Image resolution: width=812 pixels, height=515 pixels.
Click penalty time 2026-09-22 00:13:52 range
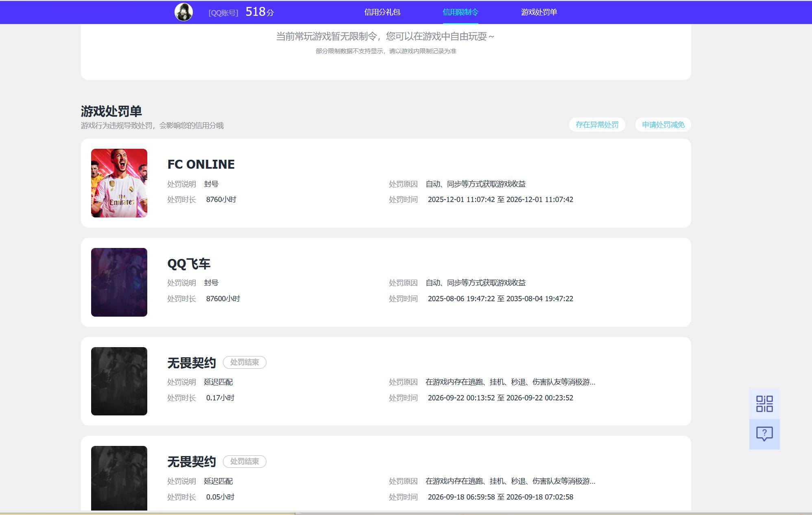point(500,398)
